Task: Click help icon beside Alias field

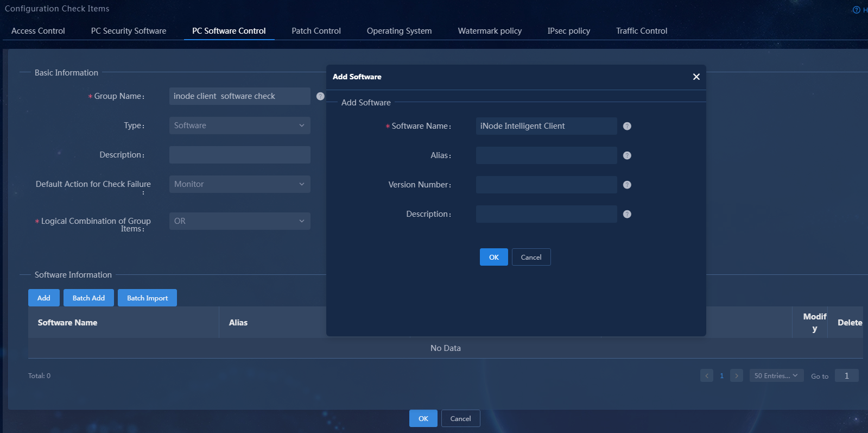Action: point(627,155)
